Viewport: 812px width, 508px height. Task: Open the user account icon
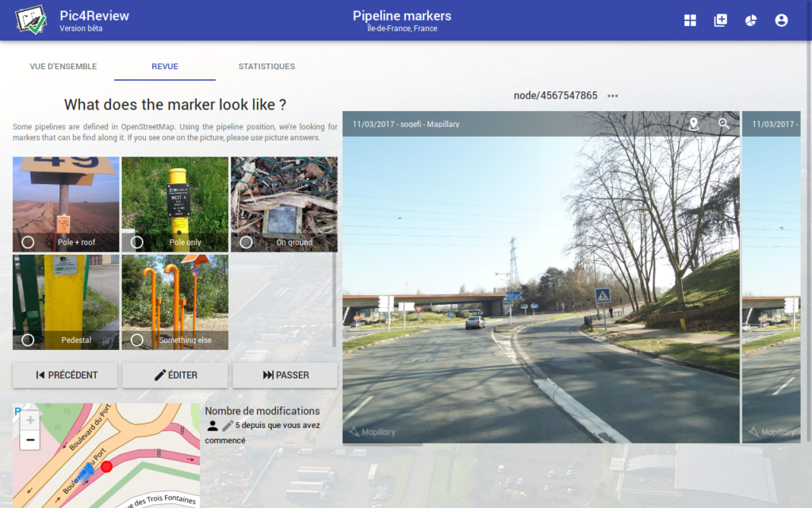[x=781, y=21]
